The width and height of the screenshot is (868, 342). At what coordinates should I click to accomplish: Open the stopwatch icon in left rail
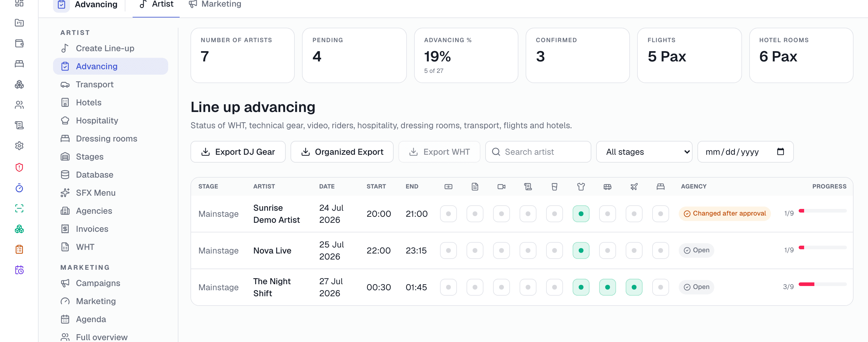click(19, 188)
